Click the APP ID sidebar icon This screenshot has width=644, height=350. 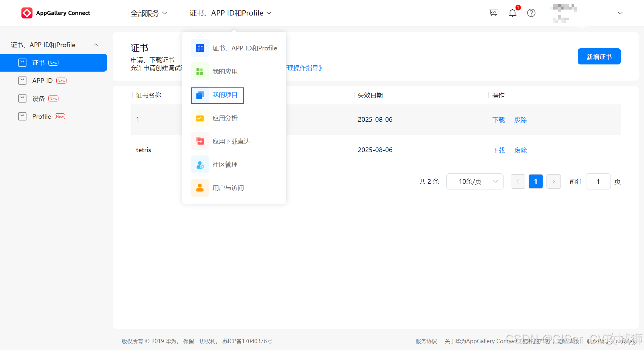[x=22, y=81]
